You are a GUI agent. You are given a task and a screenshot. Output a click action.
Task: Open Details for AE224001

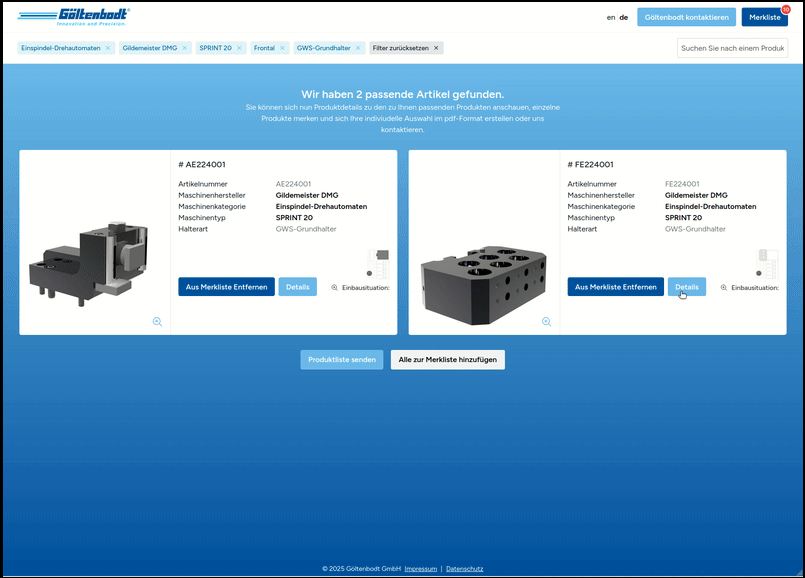pos(298,287)
